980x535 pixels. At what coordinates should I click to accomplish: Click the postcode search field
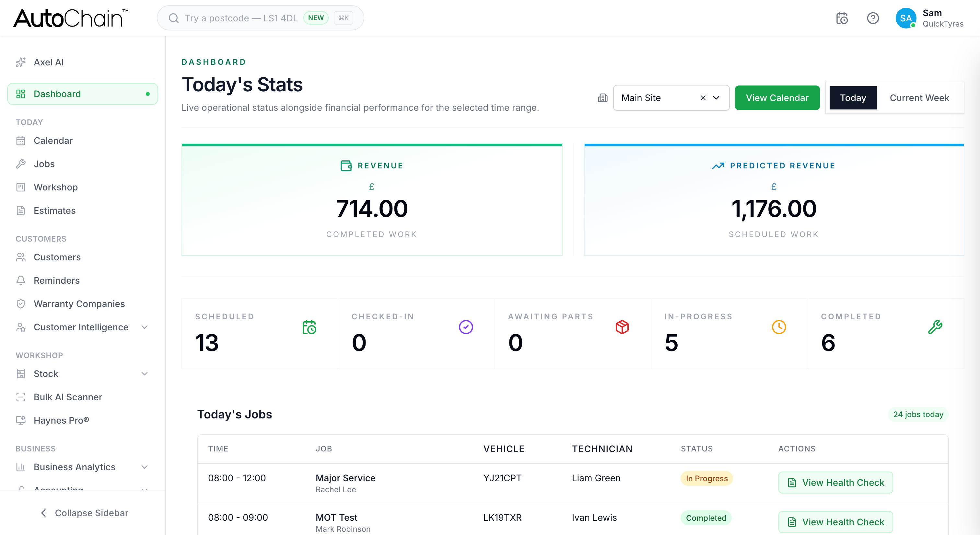tap(260, 18)
